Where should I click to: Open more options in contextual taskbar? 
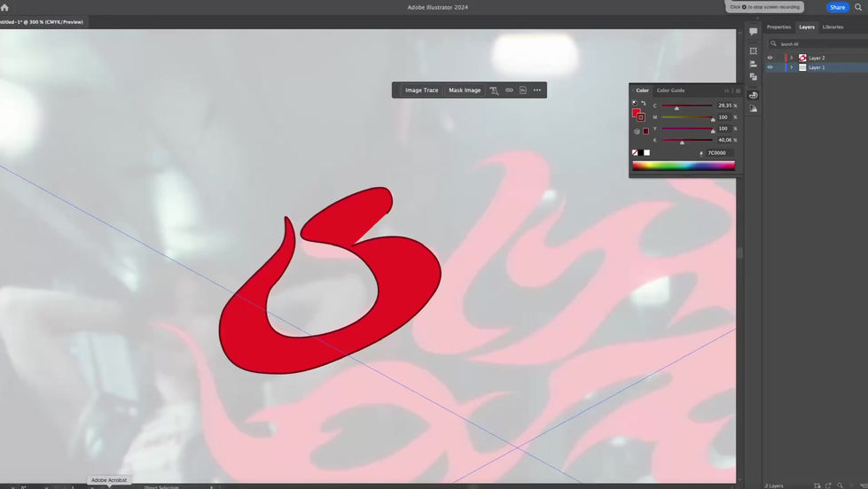pos(537,90)
